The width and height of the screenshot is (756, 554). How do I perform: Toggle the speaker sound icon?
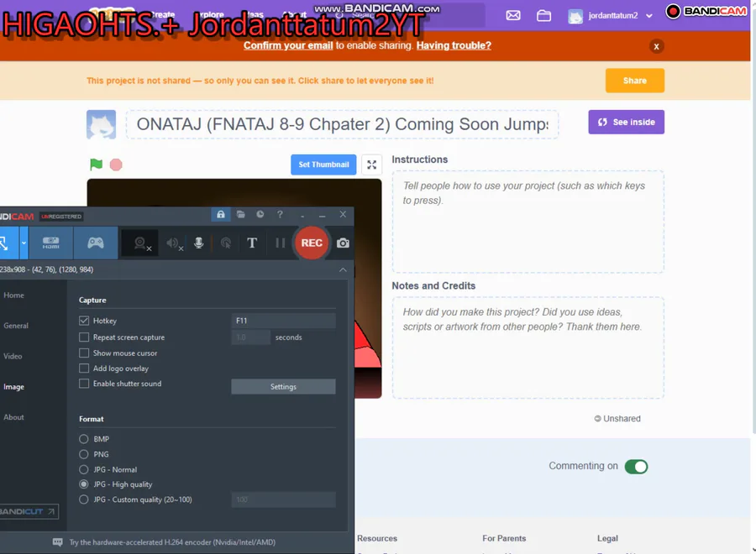pyautogui.click(x=174, y=243)
